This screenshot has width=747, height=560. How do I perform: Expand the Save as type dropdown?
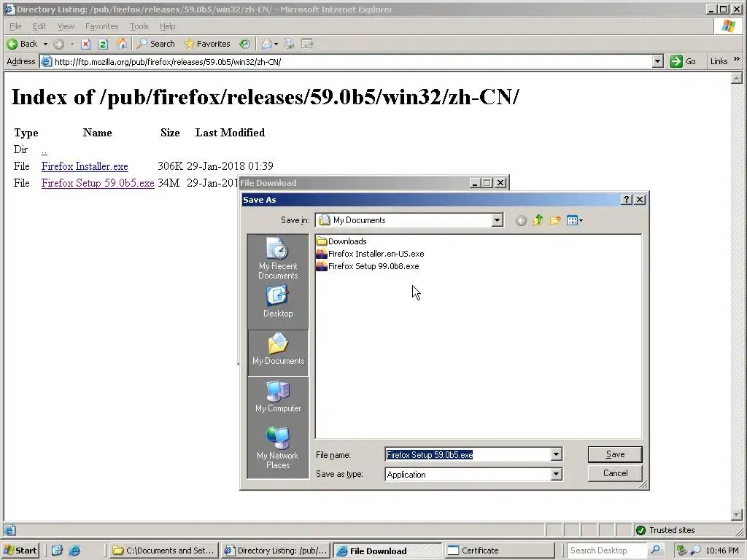556,474
